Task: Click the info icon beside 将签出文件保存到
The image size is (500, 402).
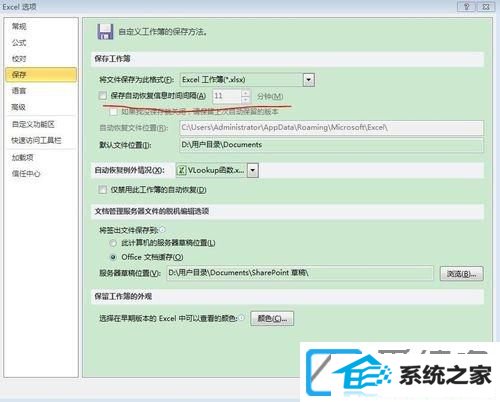Action: 162,230
